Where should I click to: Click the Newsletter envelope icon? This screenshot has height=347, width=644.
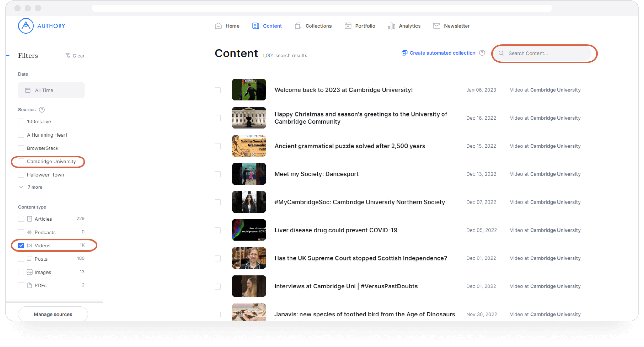pyautogui.click(x=436, y=26)
